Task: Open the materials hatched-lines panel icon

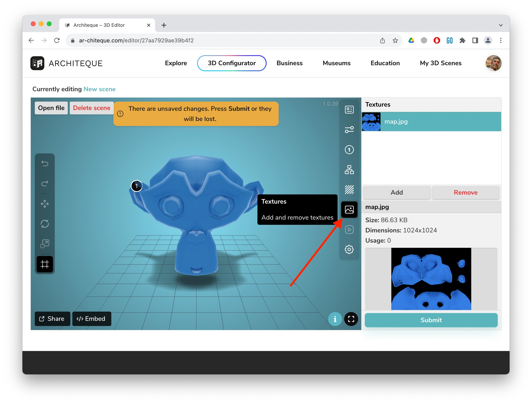Action: [349, 190]
